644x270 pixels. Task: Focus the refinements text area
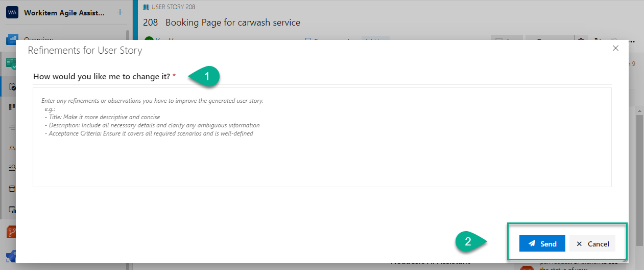tap(322, 153)
